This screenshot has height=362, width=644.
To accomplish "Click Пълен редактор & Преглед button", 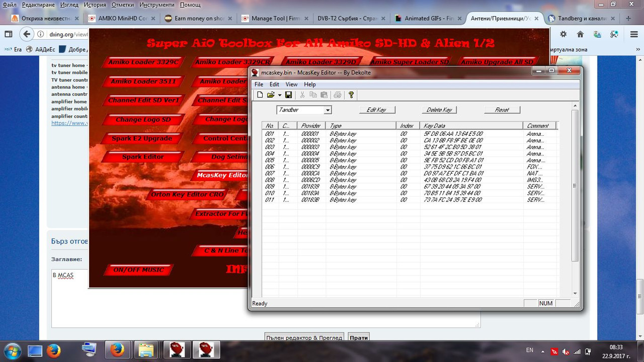I will point(305,337).
